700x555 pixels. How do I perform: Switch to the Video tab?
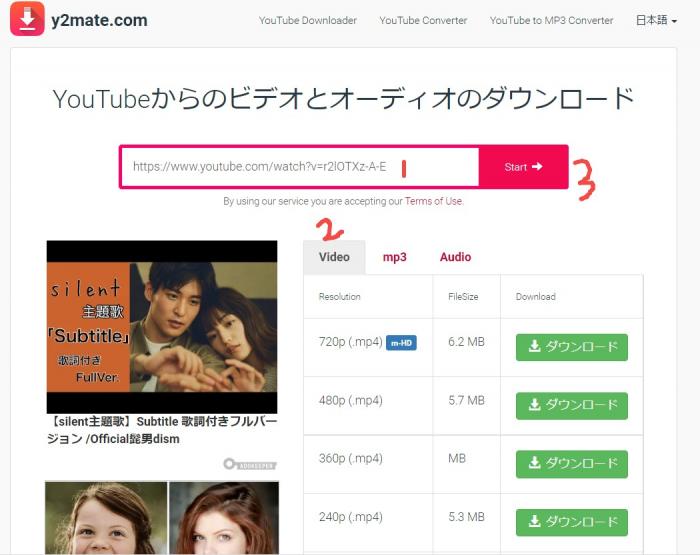[334, 257]
